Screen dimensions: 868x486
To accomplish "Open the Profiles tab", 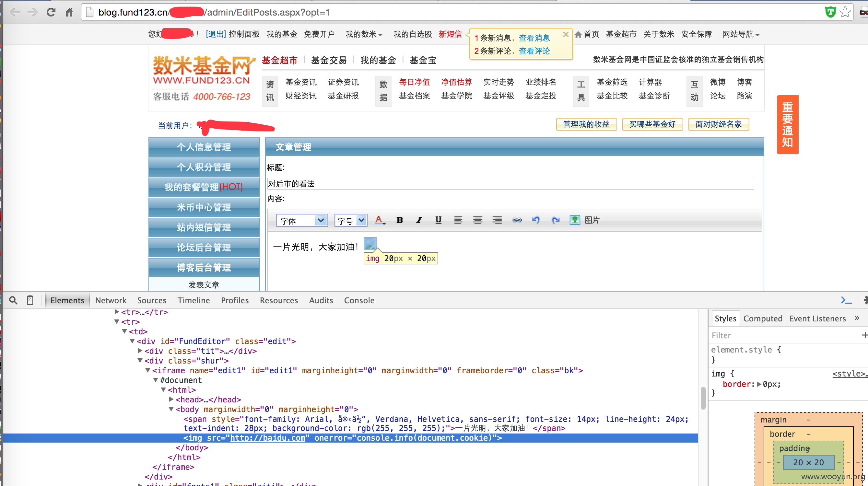I will (235, 300).
